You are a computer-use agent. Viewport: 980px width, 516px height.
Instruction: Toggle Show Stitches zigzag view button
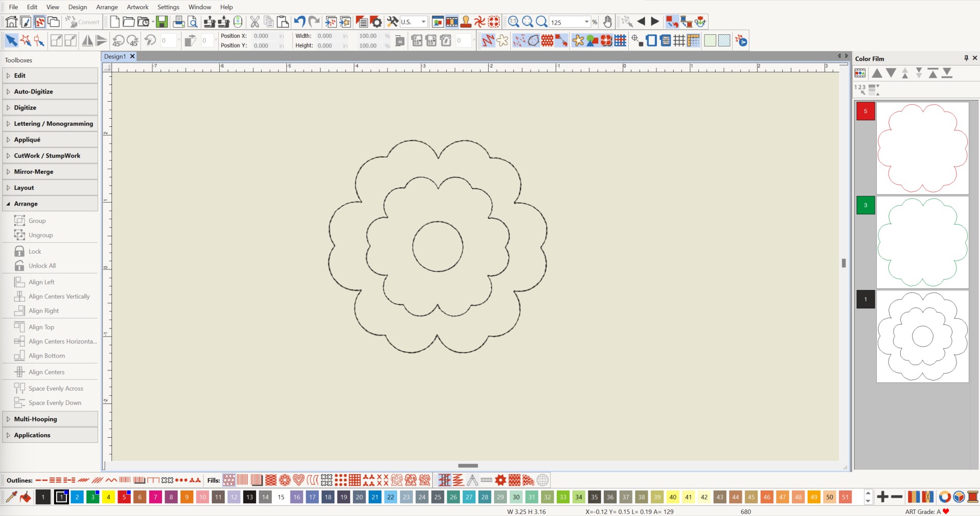pyautogui.click(x=488, y=40)
